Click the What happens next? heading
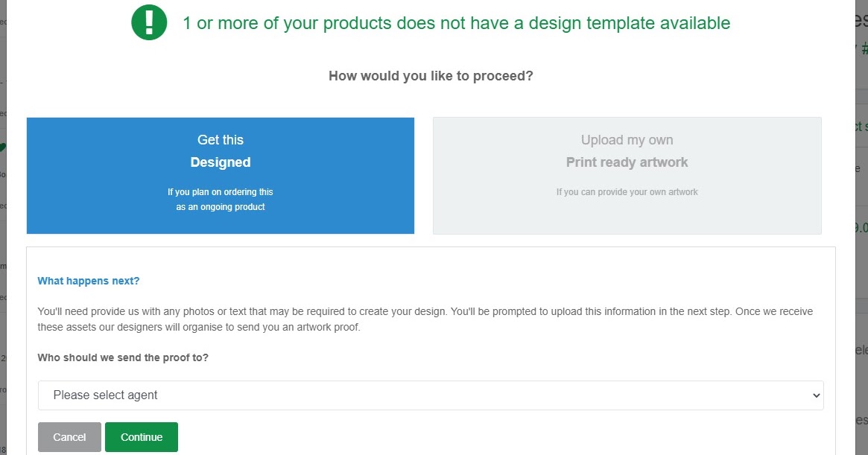This screenshot has height=455, width=868. click(89, 281)
